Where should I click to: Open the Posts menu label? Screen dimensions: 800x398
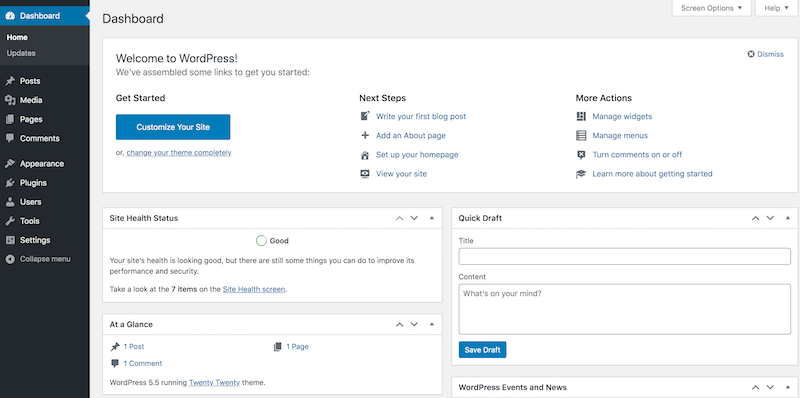30,81
